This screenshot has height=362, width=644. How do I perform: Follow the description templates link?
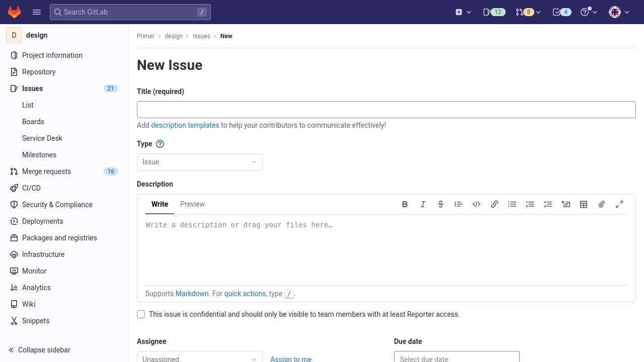click(x=185, y=125)
